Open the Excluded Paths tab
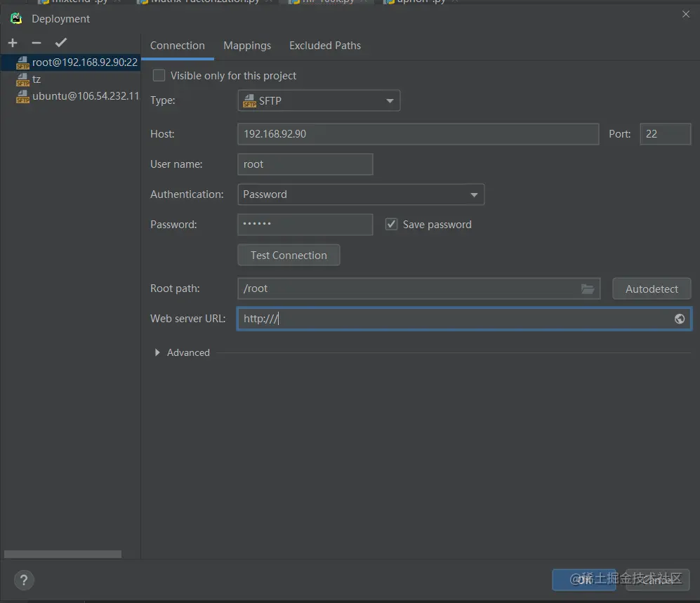Image resolution: width=700 pixels, height=603 pixels. (325, 46)
